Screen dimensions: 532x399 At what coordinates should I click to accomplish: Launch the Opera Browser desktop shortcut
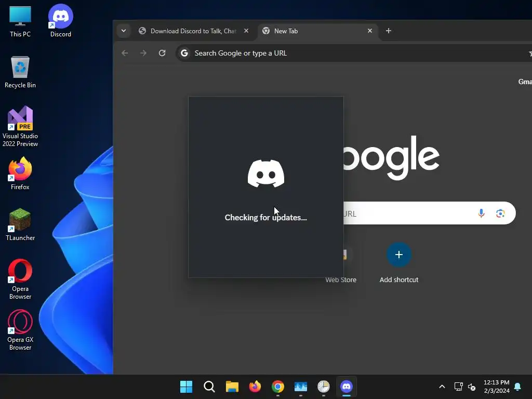coord(20,279)
